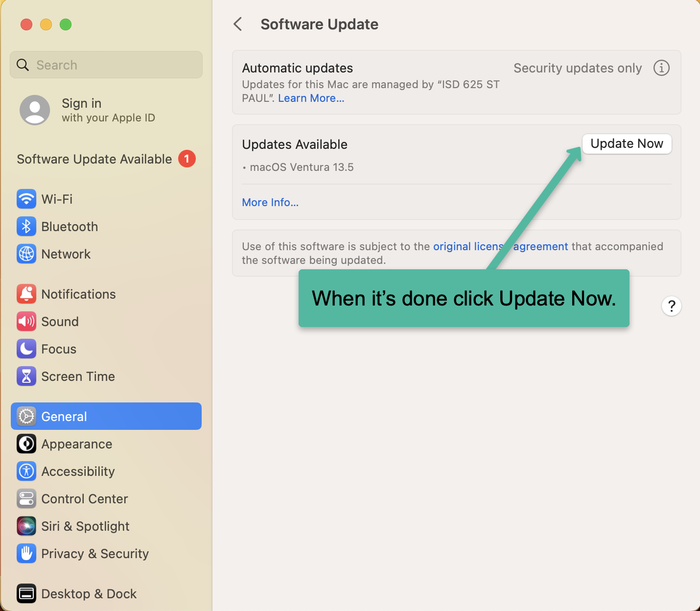This screenshot has width=700, height=611.
Task: Click the Network globe icon
Action: tap(26, 254)
